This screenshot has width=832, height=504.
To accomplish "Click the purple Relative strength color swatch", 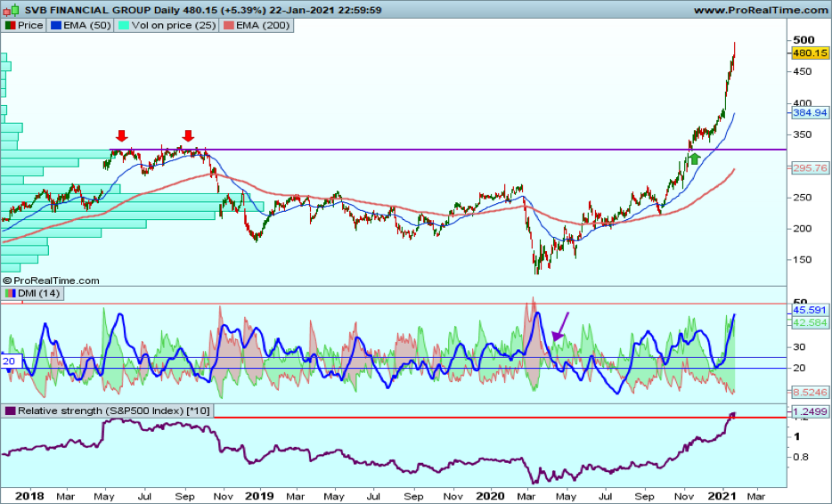I will coord(10,411).
